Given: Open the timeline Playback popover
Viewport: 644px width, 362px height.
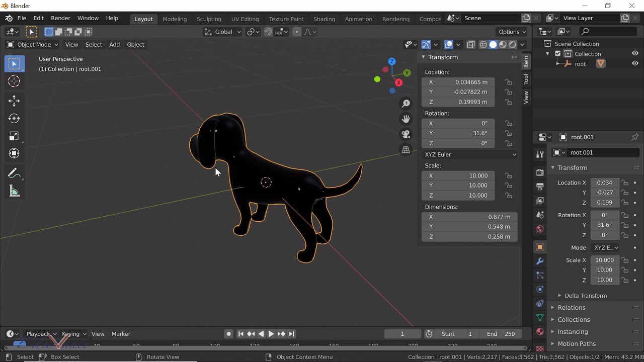Looking at the screenshot, I should click(x=41, y=334).
